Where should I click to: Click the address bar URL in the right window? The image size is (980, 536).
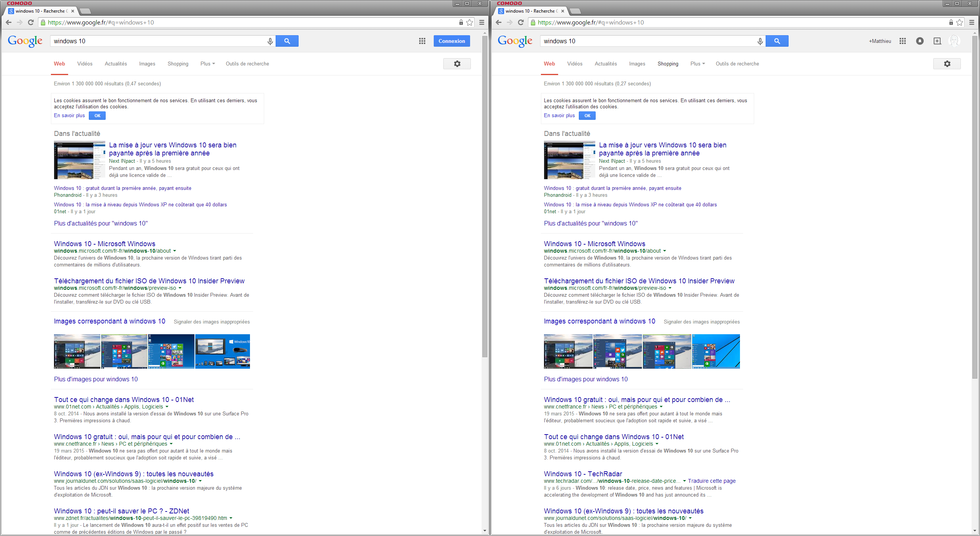[591, 23]
